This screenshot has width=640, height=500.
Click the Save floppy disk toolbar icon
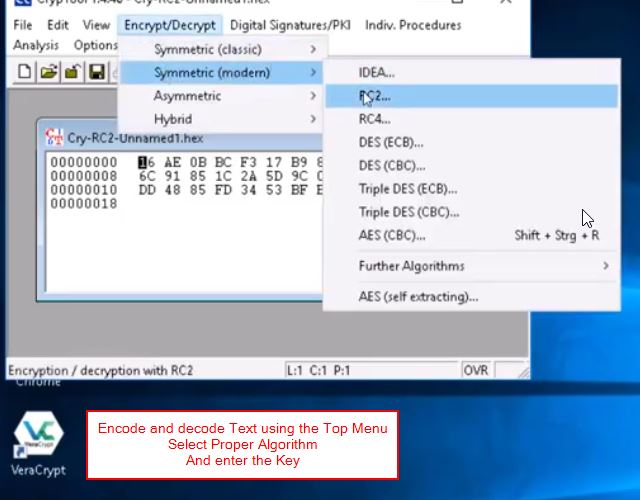click(x=97, y=72)
